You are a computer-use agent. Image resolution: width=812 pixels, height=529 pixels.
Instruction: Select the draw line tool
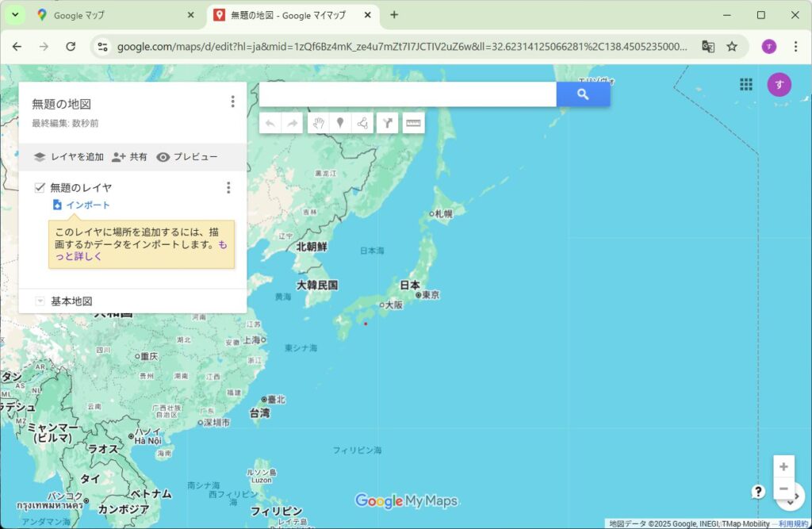[362, 123]
